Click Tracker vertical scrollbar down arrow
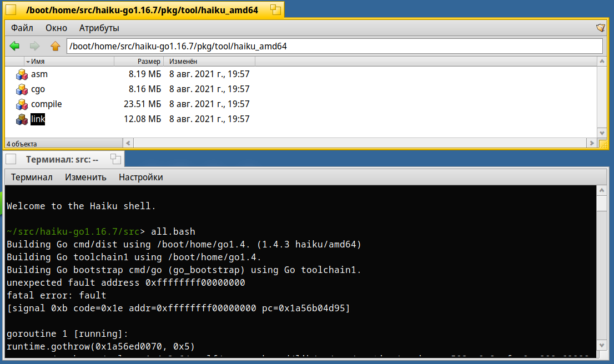 coord(602,133)
